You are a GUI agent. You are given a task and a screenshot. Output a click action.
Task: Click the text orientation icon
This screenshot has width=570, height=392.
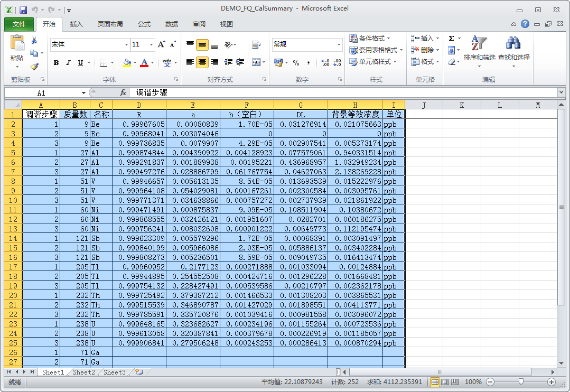228,45
